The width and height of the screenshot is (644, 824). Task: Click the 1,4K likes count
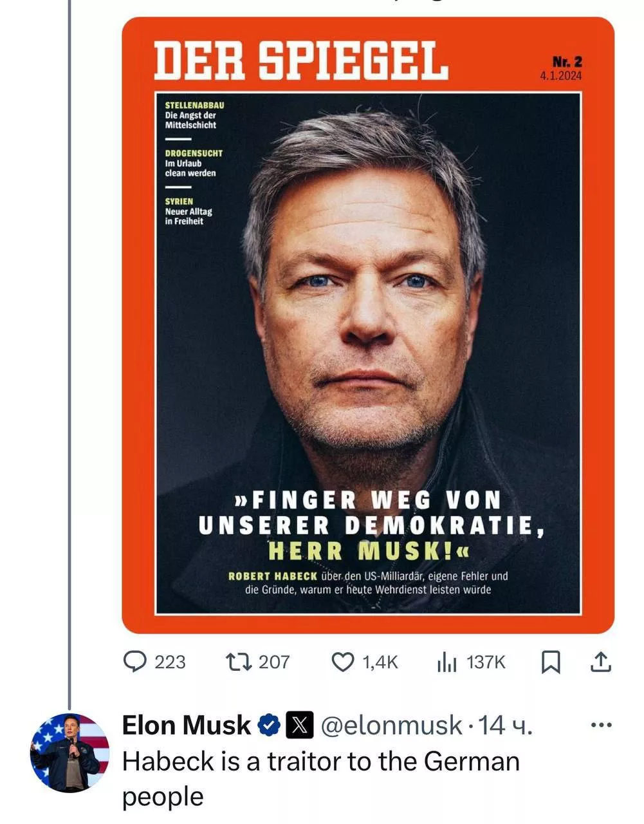pos(381,662)
